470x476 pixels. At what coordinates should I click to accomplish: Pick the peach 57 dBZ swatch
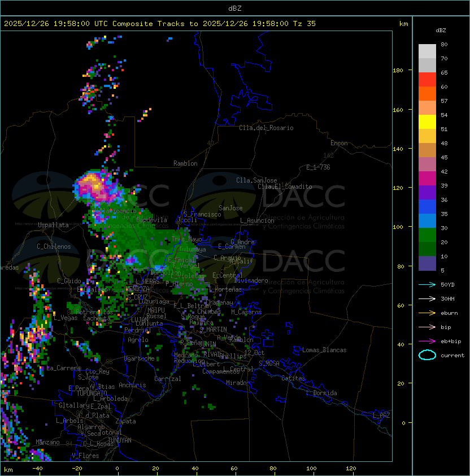427,108
